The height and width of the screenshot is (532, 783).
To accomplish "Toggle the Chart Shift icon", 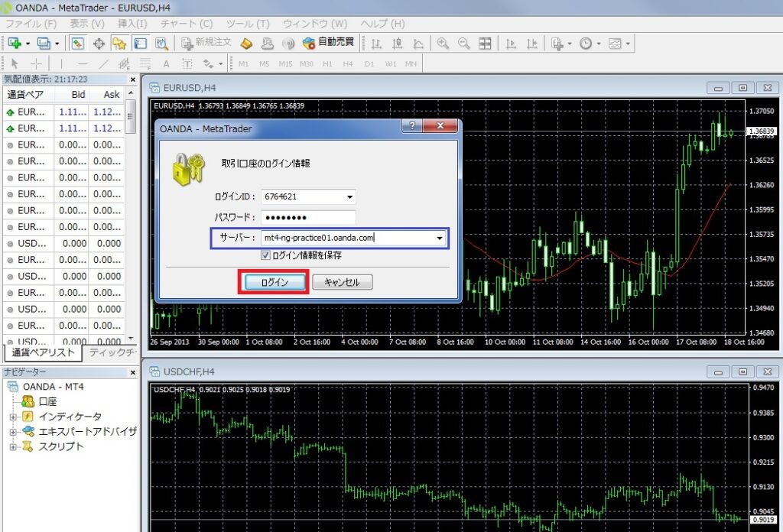I will [x=532, y=44].
